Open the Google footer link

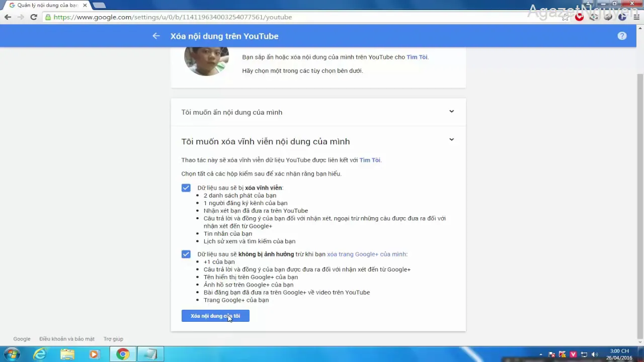click(22, 339)
